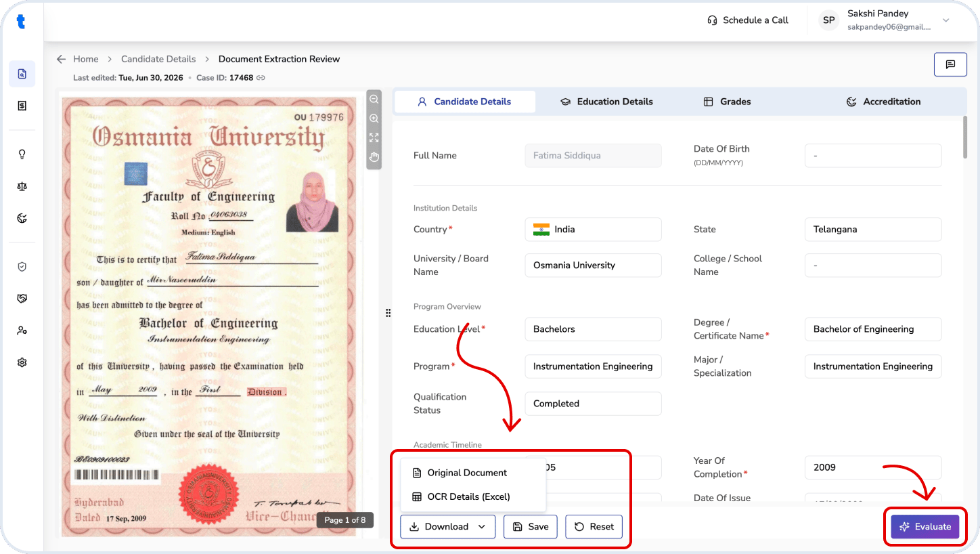
Task: Select the handshake icon in the sidebar
Action: point(22,299)
